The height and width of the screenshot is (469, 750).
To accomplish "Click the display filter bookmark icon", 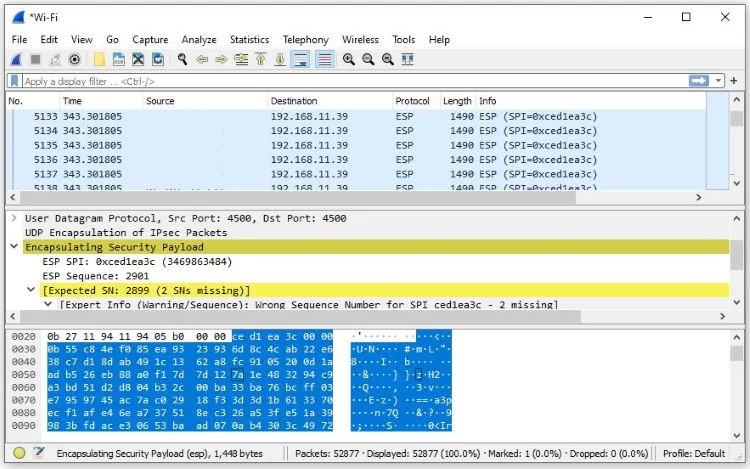I will coord(15,81).
